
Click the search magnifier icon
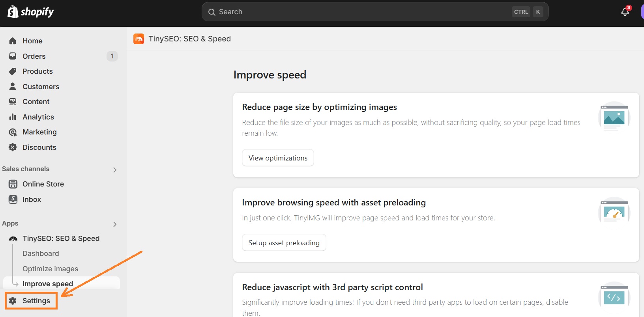point(212,12)
